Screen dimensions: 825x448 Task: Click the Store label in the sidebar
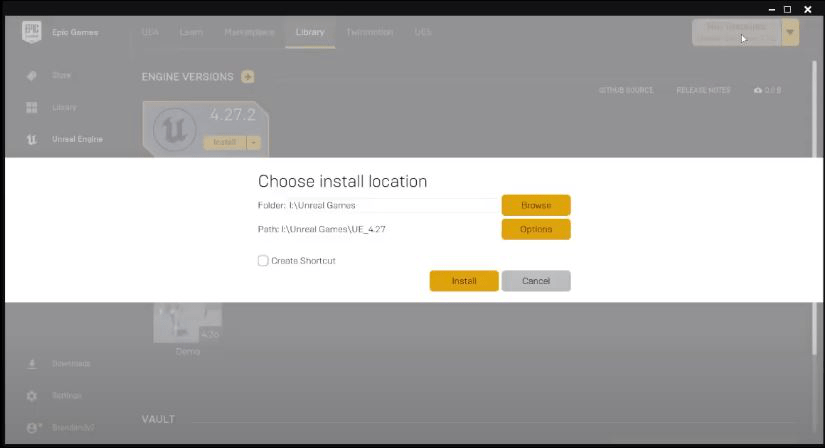(x=62, y=76)
